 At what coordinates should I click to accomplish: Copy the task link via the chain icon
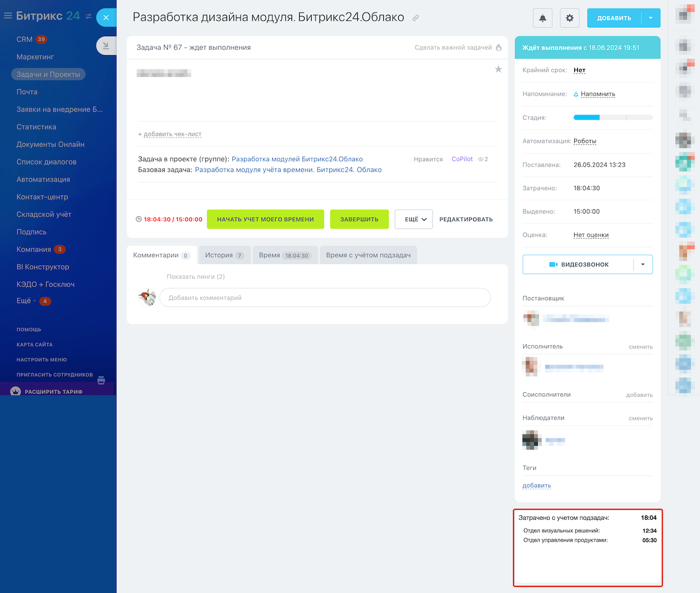pyautogui.click(x=416, y=18)
